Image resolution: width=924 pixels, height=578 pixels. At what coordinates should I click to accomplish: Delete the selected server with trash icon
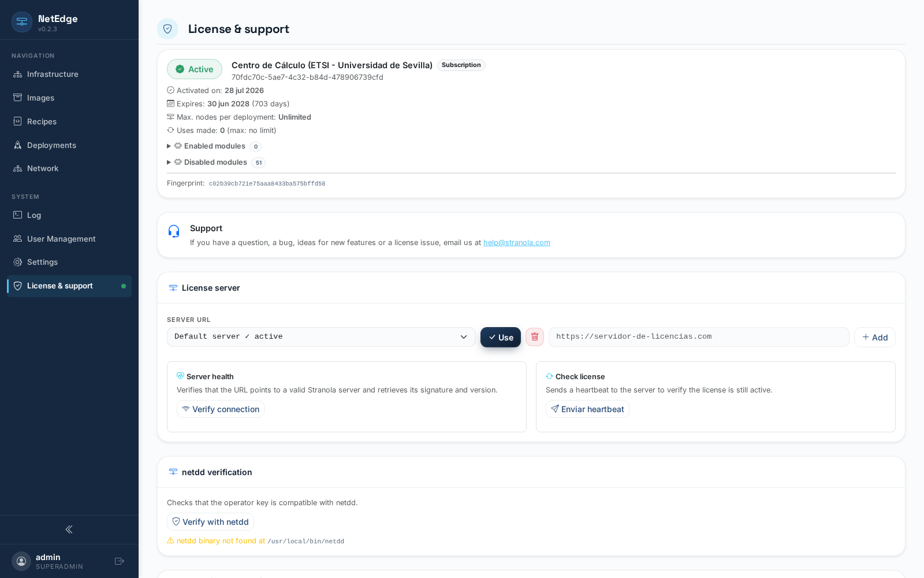[x=535, y=337]
